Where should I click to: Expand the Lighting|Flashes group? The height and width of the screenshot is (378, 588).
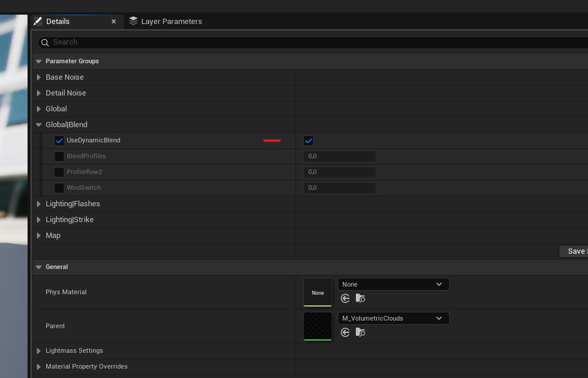(x=39, y=204)
